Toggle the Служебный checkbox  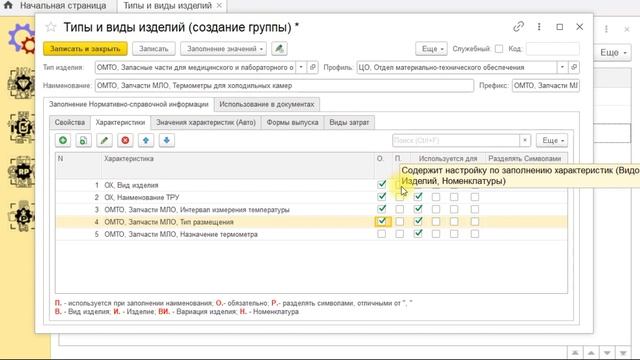(x=499, y=49)
